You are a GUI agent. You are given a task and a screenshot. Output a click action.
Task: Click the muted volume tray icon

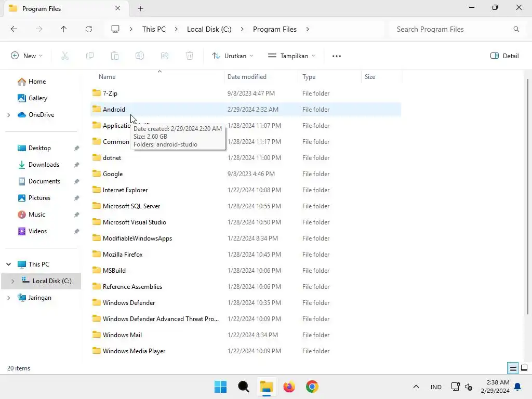click(469, 387)
